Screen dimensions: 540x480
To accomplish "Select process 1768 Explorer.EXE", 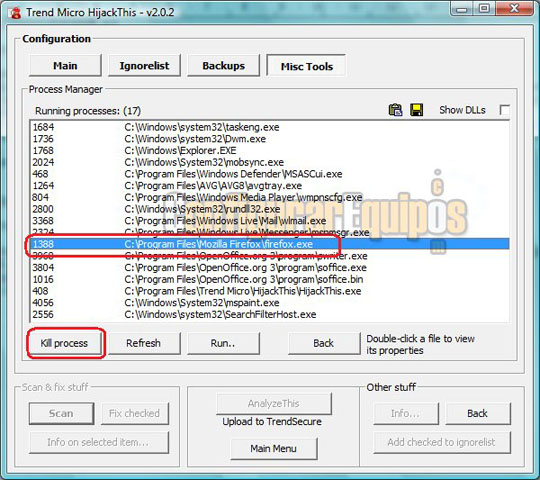I will [x=269, y=150].
